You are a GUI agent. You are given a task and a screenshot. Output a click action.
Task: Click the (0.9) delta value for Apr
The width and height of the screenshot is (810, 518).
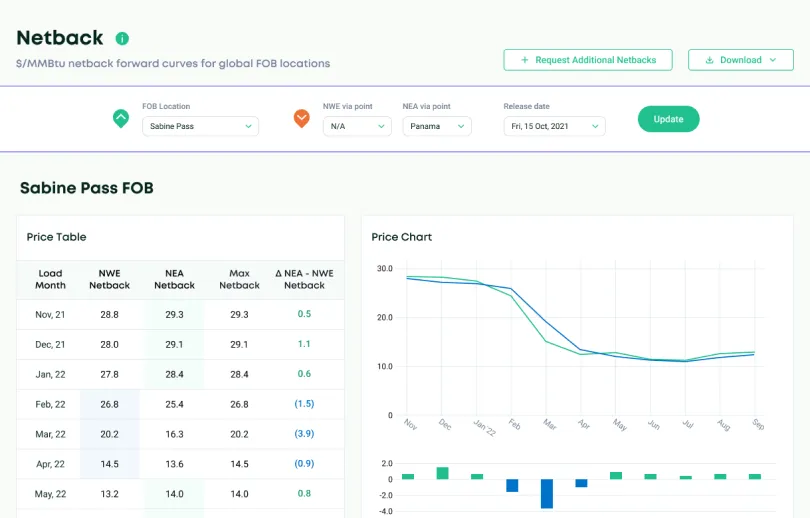(x=304, y=464)
